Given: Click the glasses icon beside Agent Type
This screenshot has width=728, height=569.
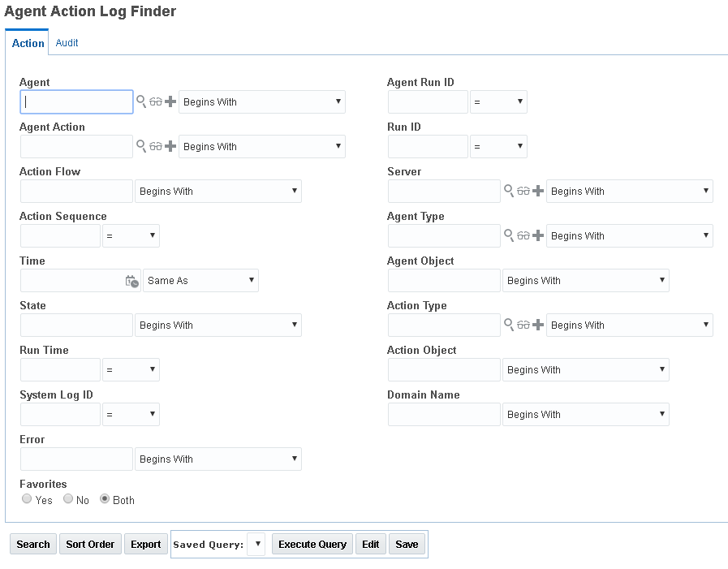Looking at the screenshot, I should click(x=523, y=235).
